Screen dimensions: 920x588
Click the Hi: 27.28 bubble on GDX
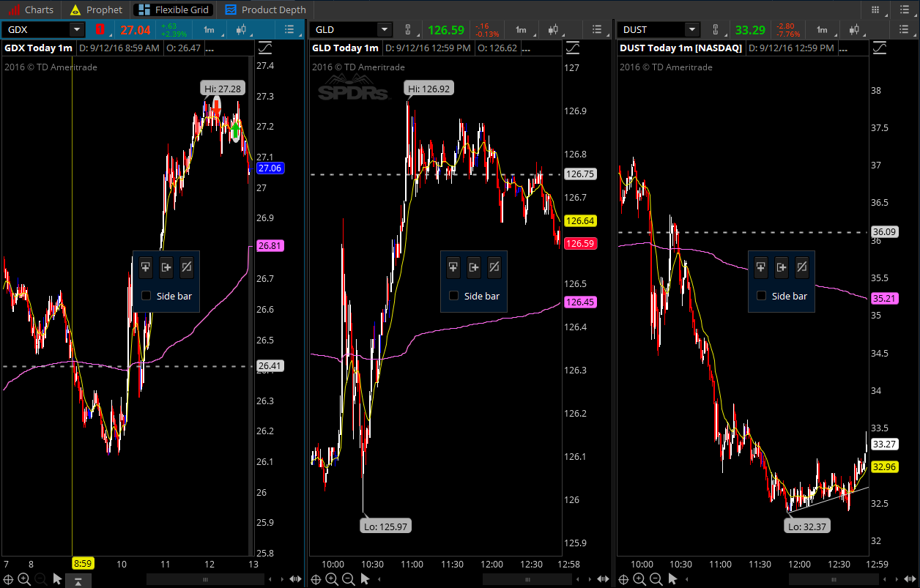pos(223,89)
